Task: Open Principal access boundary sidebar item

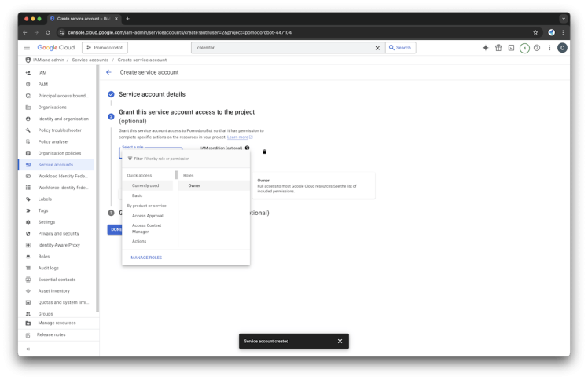Action: (57, 96)
